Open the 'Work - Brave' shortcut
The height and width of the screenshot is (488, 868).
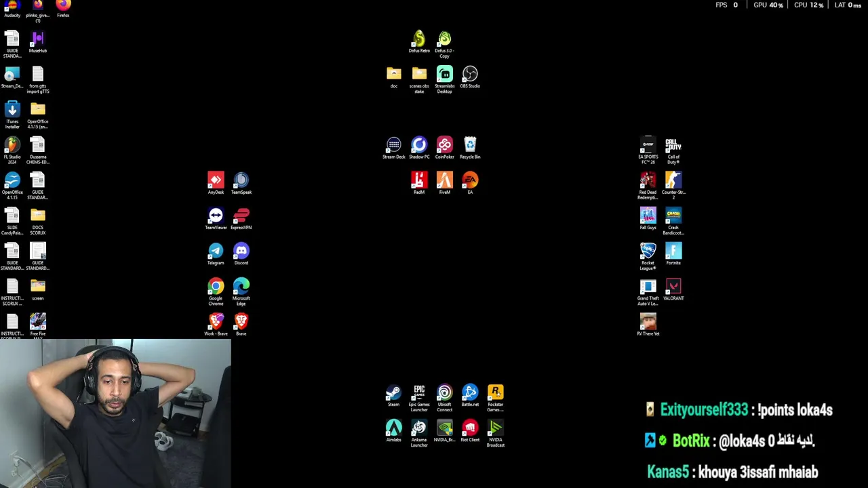pos(216,325)
